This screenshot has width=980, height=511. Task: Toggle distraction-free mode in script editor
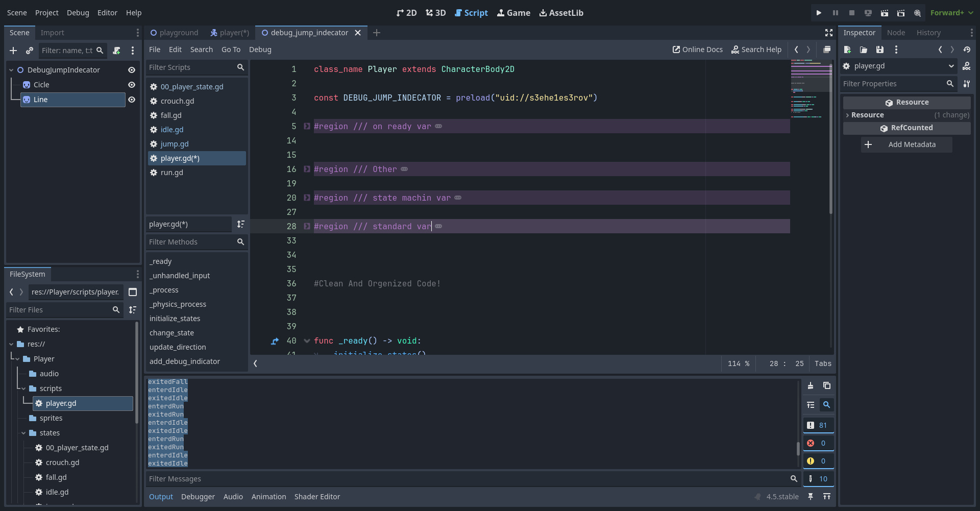(x=829, y=33)
